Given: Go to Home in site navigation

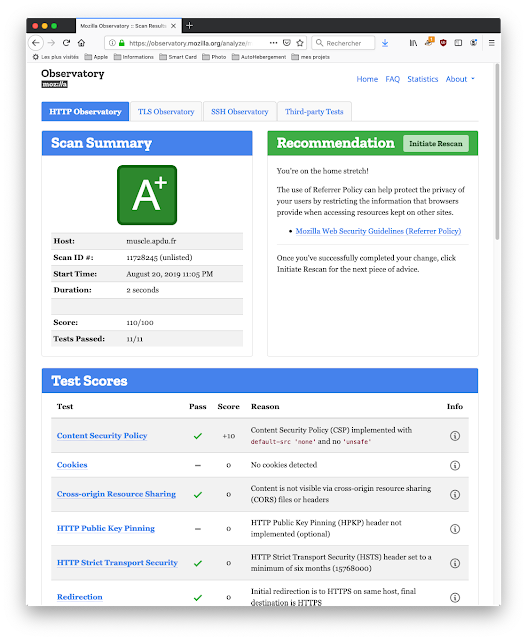Looking at the screenshot, I should click(367, 79).
